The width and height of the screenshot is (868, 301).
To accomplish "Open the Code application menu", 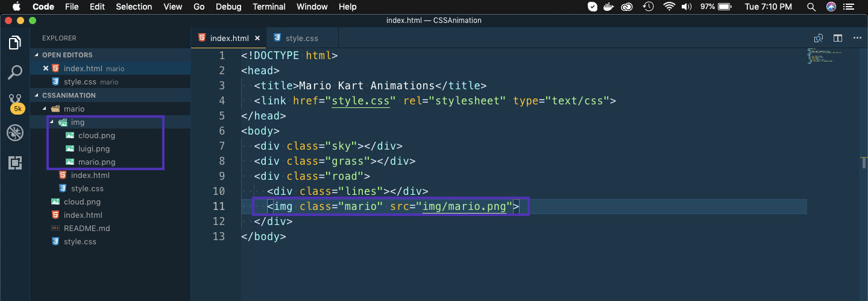I will click(x=43, y=7).
